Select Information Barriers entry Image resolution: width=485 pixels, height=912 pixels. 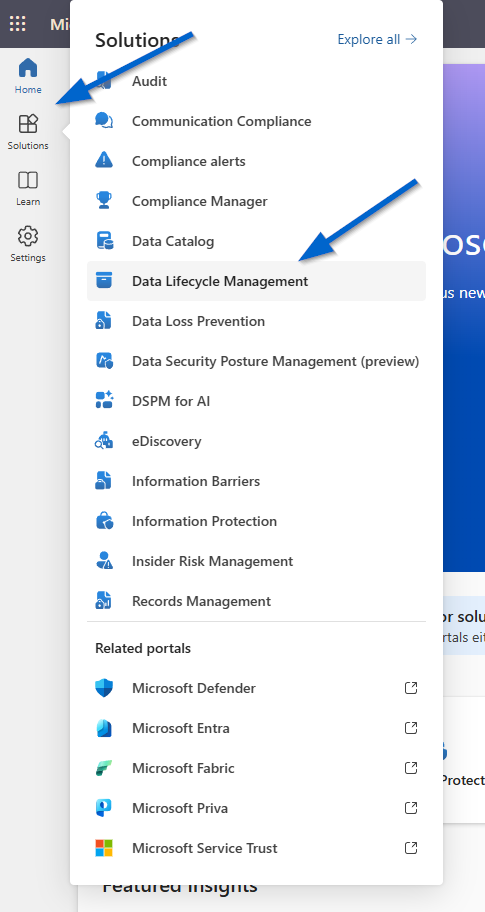(256, 481)
